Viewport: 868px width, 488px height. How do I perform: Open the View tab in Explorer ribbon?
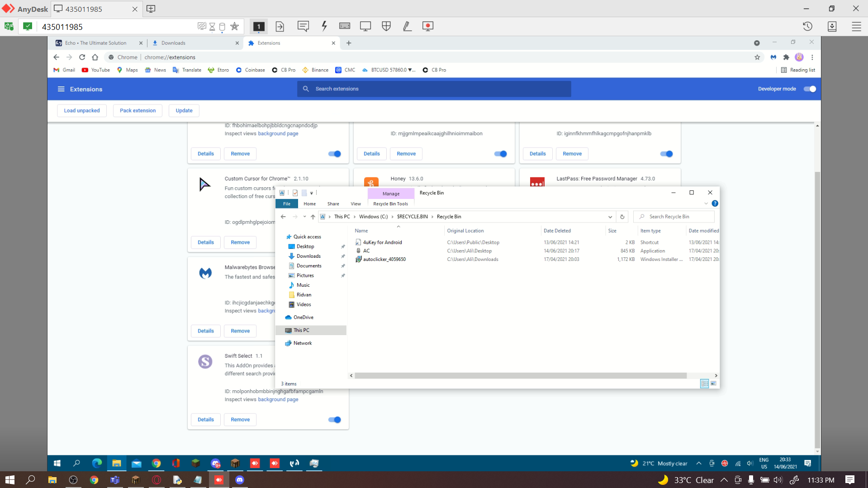[x=356, y=204]
